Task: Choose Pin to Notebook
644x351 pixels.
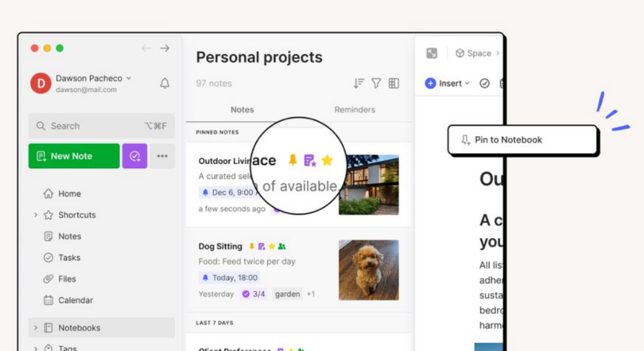Action: 522,140
